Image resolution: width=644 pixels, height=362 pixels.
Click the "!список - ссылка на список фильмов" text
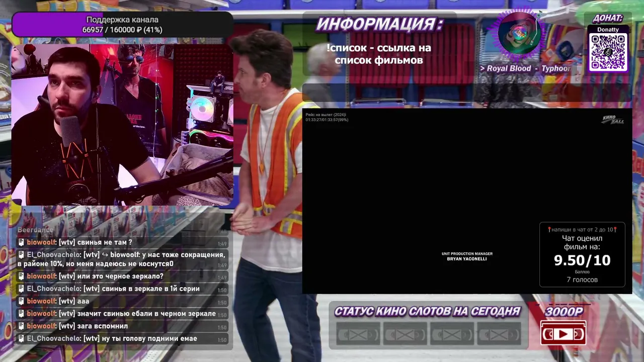click(378, 54)
